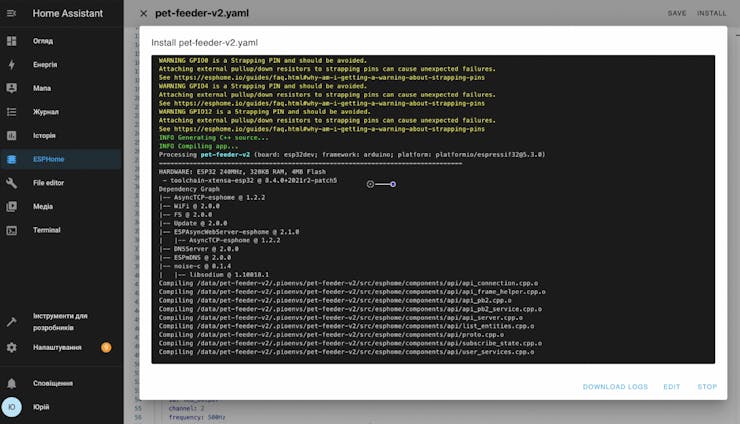Image resolution: width=740 pixels, height=424 pixels.
Task: Stop the install with the Stop button
Action: tap(707, 387)
